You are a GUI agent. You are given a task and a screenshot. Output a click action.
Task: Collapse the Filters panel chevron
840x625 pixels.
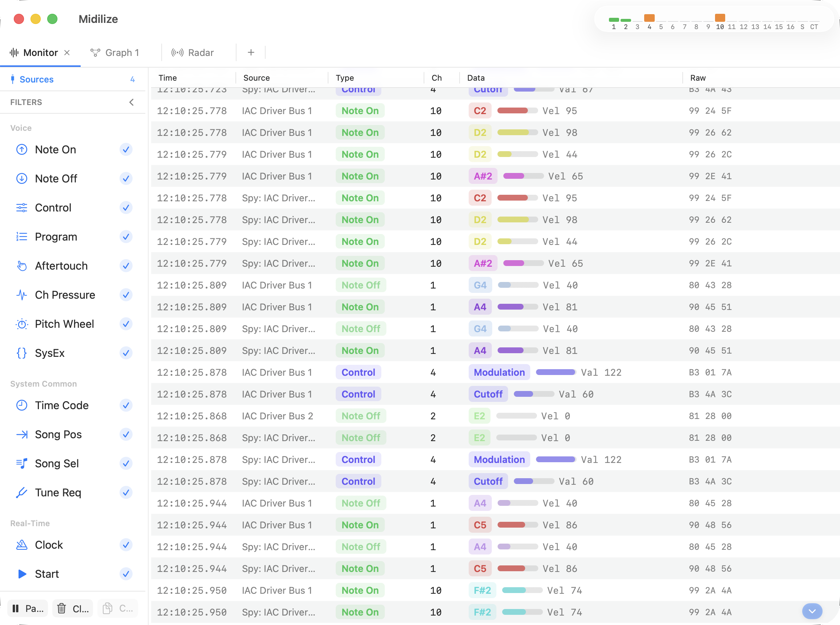(132, 102)
